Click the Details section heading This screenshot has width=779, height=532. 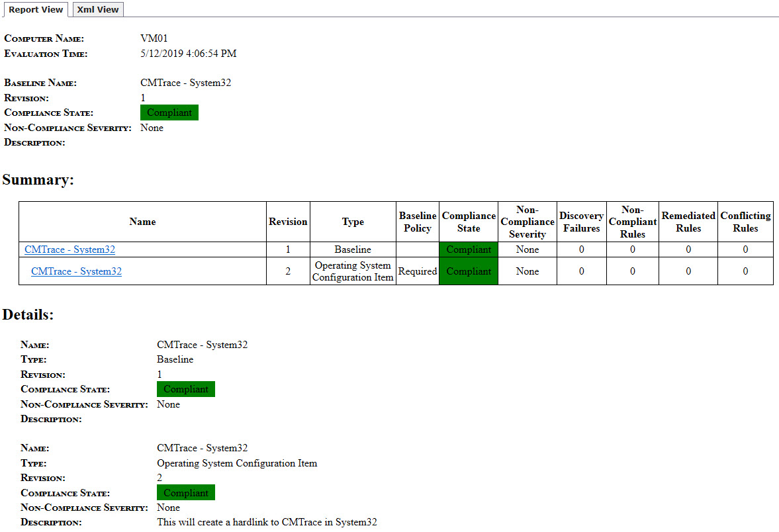[x=28, y=315]
